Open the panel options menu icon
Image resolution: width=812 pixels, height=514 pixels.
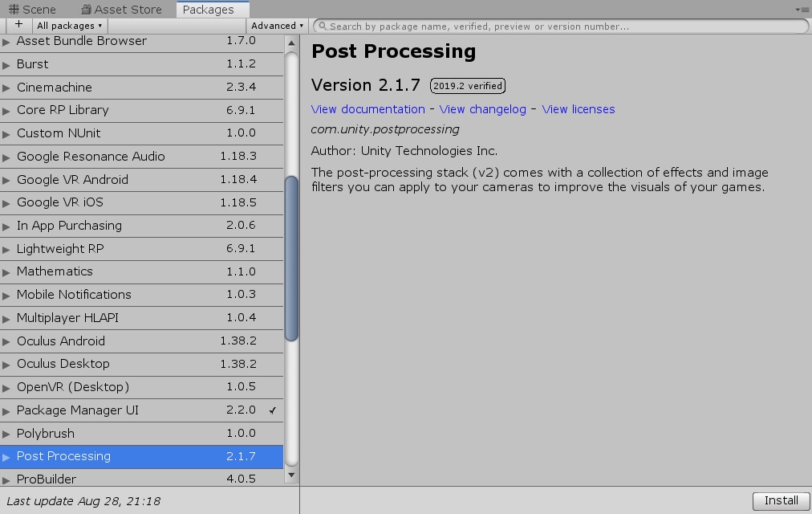click(802, 10)
